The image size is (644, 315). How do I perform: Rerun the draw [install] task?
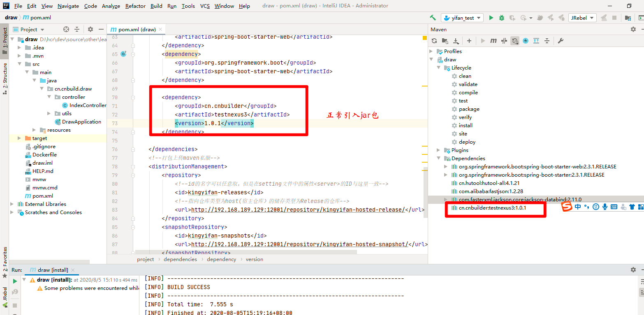[15, 281]
